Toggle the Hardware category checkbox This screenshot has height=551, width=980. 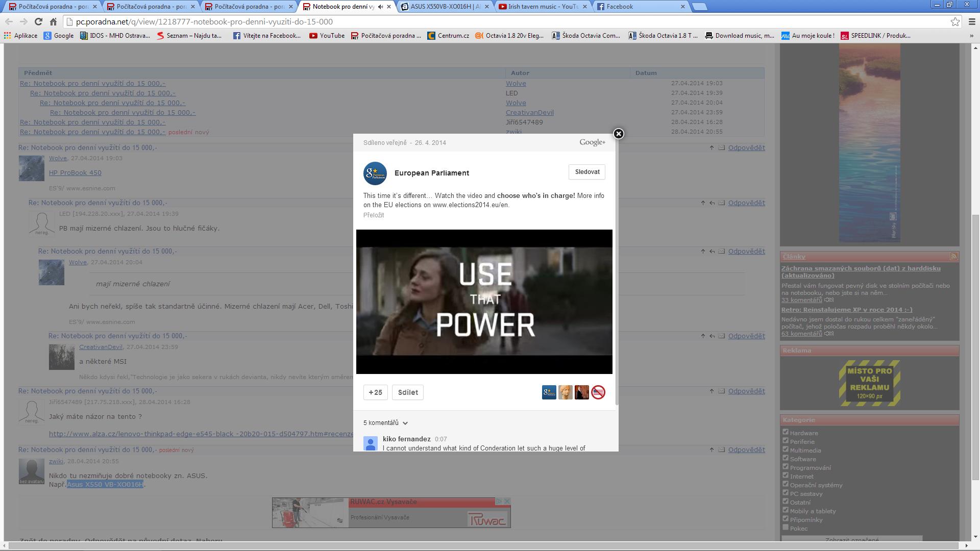[786, 432]
